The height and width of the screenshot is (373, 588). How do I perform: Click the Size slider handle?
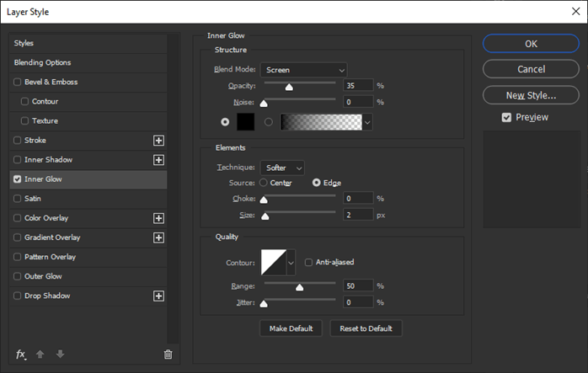click(265, 216)
